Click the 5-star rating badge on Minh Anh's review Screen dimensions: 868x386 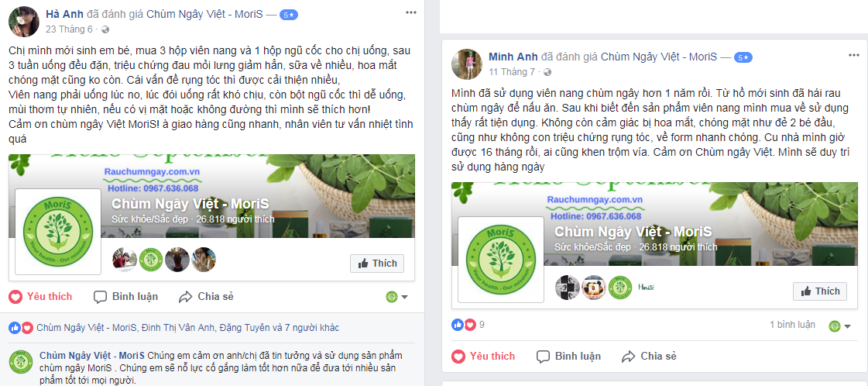pyautogui.click(x=743, y=57)
